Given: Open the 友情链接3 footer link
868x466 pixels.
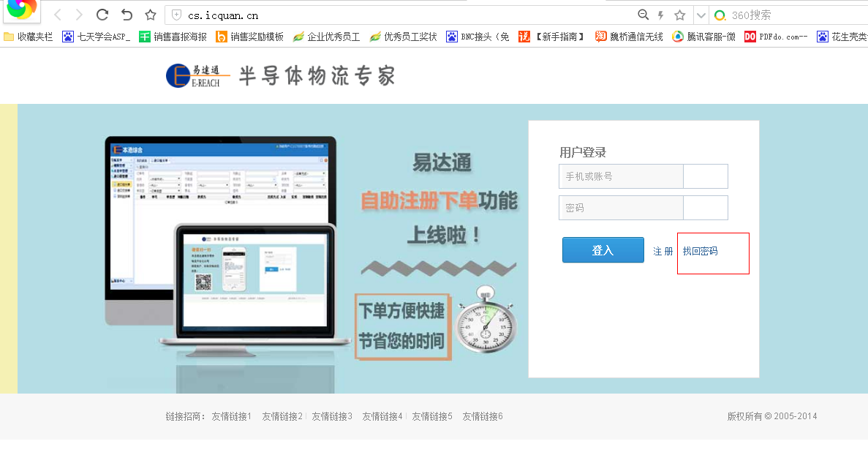Looking at the screenshot, I should click(332, 416).
